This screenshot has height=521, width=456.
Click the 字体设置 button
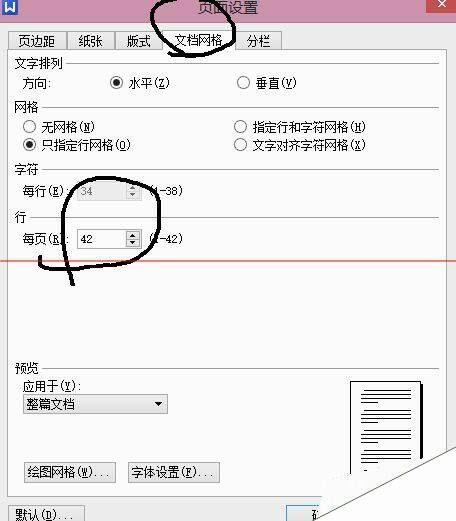pyautogui.click(x=174, y=472)
